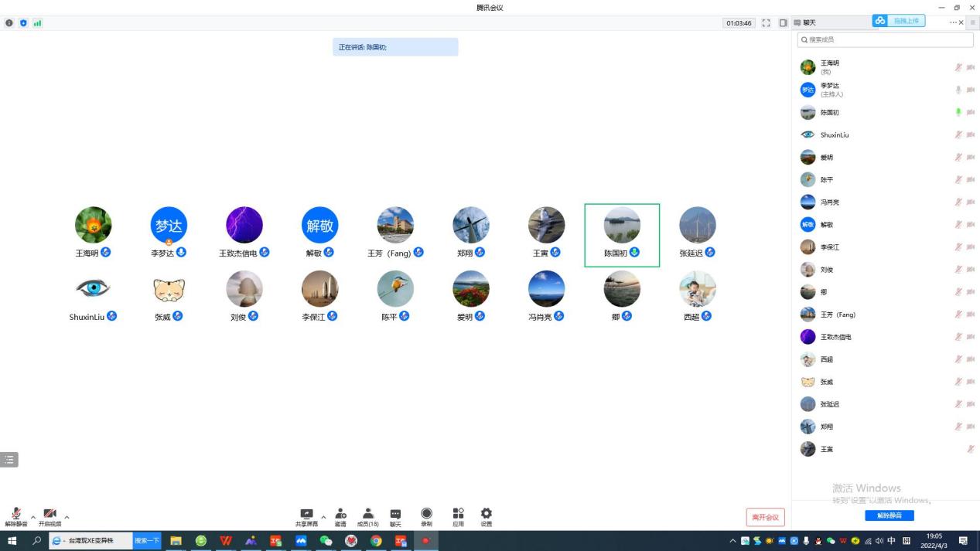The width and height of the screenshot is (980, 551).
Task: Open the members (成员 18) panel item
Action: click(x=368, y=516)
